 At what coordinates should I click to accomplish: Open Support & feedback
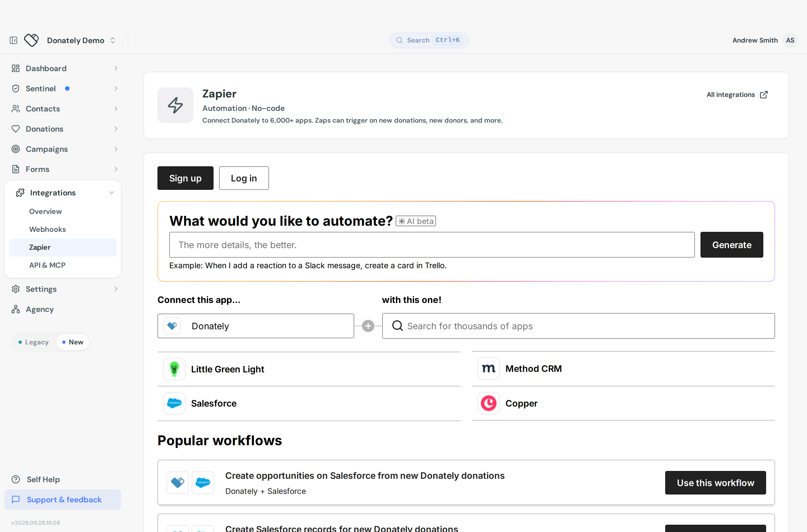click(63, 500)
